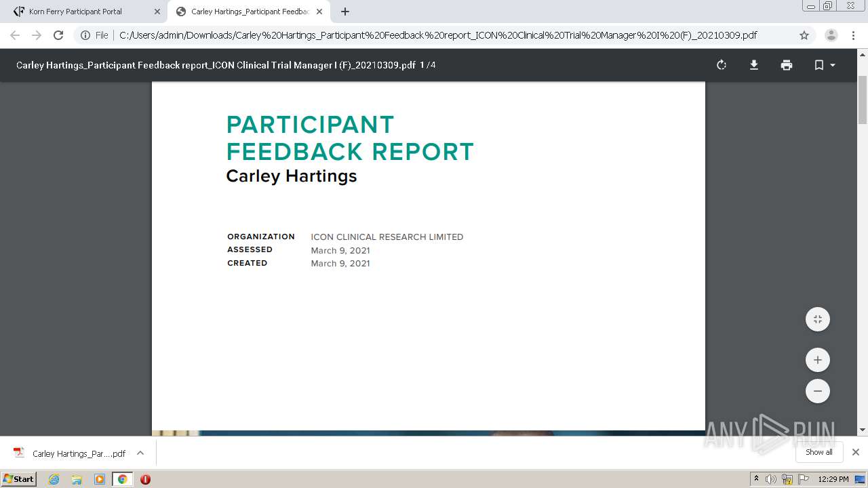Open the PDF bookmarks dropdown

(825, 65)
